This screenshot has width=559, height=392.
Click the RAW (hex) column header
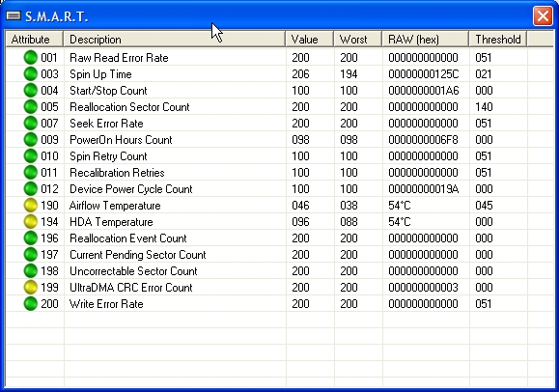click(426, 39)
